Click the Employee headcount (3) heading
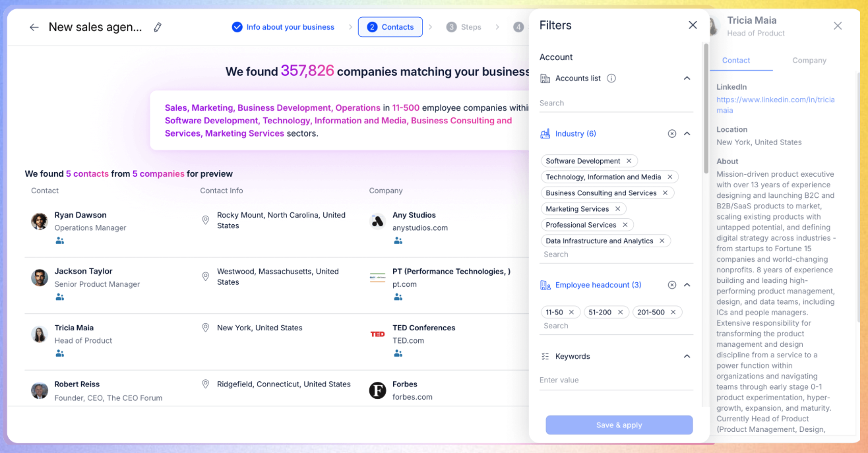The height and width of the screenshot is (453, 868). 598,285
